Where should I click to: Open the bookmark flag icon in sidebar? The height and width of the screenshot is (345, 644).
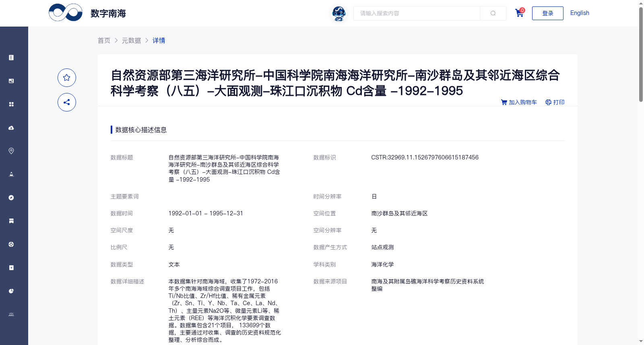pos(11,221)
